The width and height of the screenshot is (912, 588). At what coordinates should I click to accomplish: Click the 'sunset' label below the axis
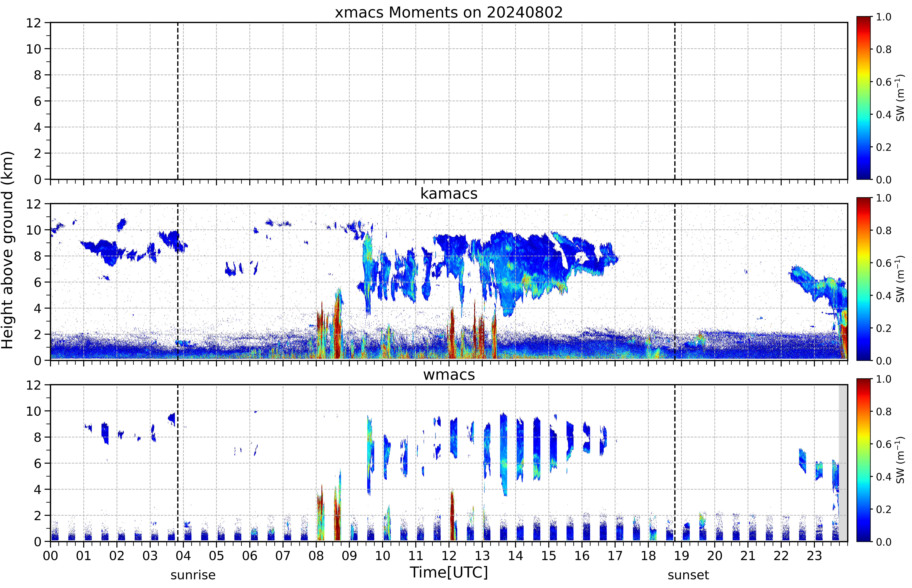(x=688, y=575)
